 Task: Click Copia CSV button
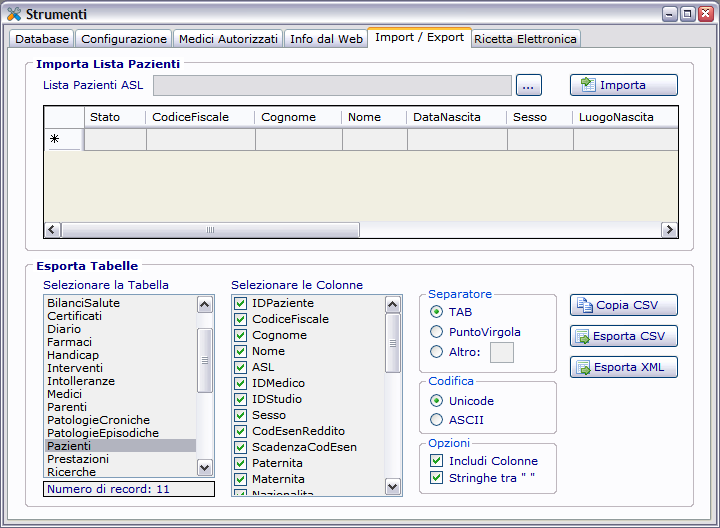coord(624,305)
